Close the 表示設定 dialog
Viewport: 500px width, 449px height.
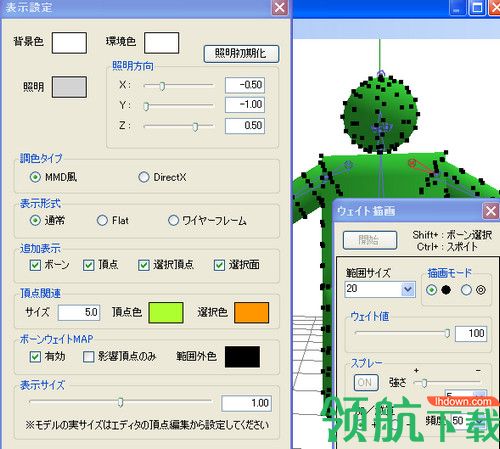[x=280, y=7]
